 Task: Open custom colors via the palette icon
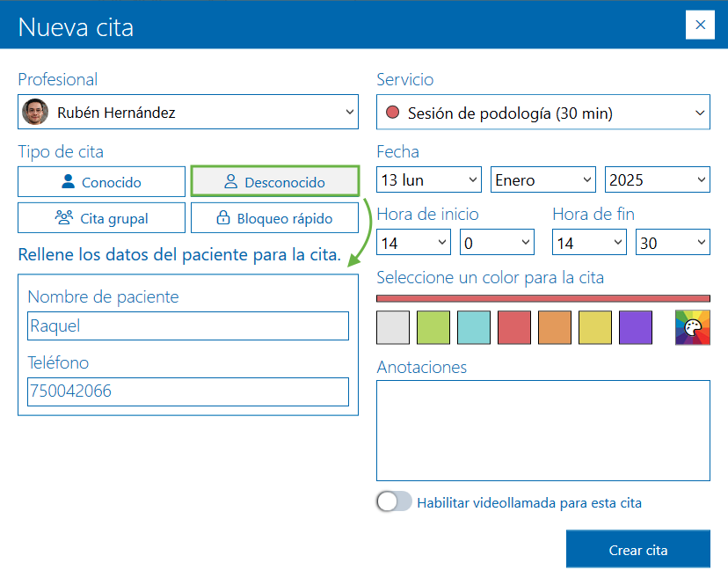[693, 326]
